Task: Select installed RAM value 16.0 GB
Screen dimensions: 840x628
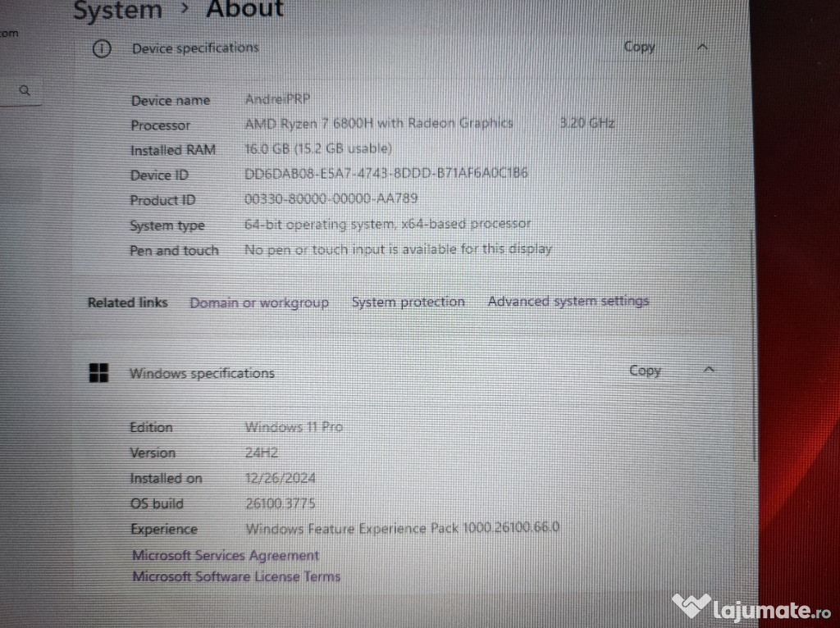Action: (318, 148)
